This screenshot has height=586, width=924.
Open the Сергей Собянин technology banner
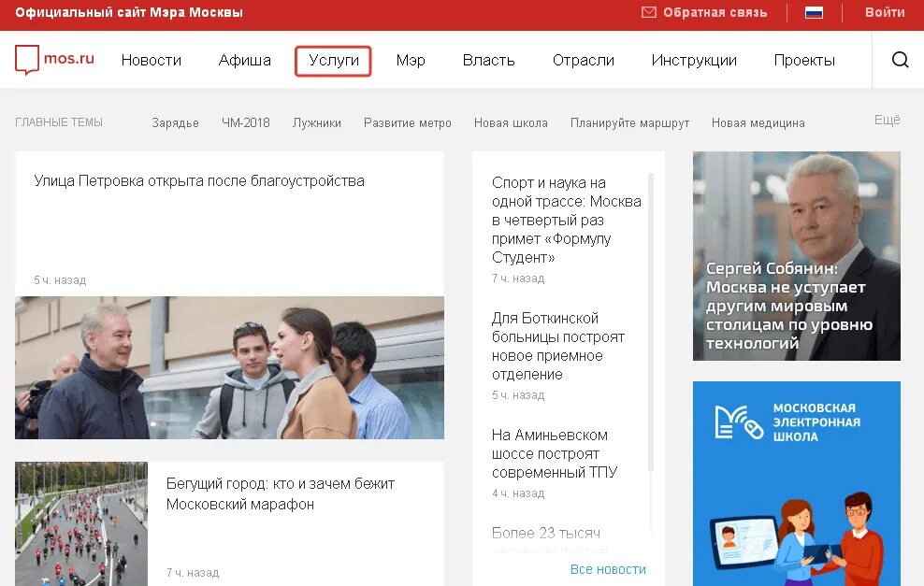[x=797, y=256]
